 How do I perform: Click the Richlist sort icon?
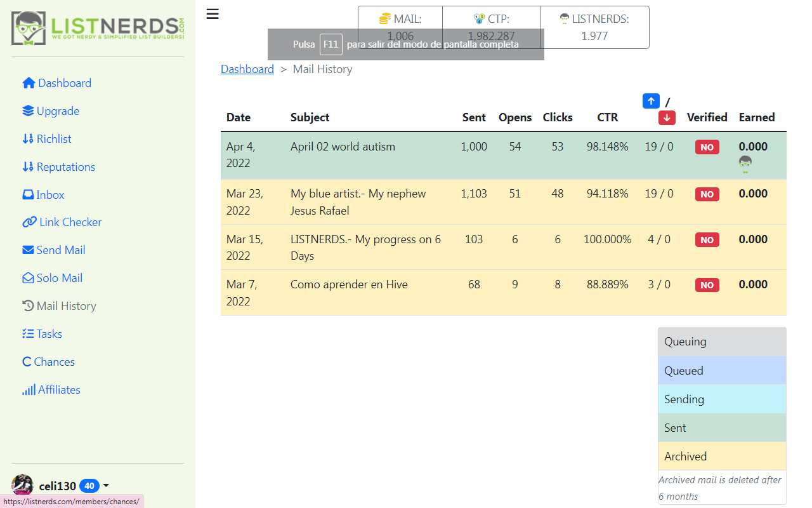28,139
